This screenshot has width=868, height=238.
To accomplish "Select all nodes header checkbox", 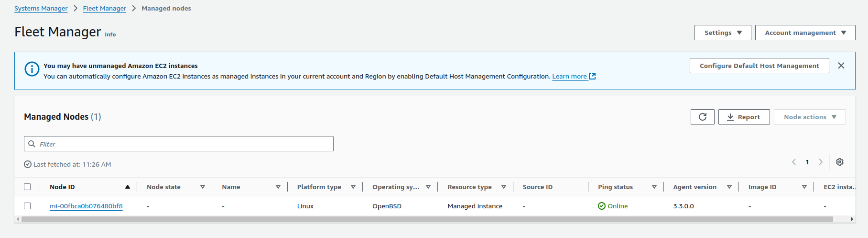I will (x=27, y=187).
